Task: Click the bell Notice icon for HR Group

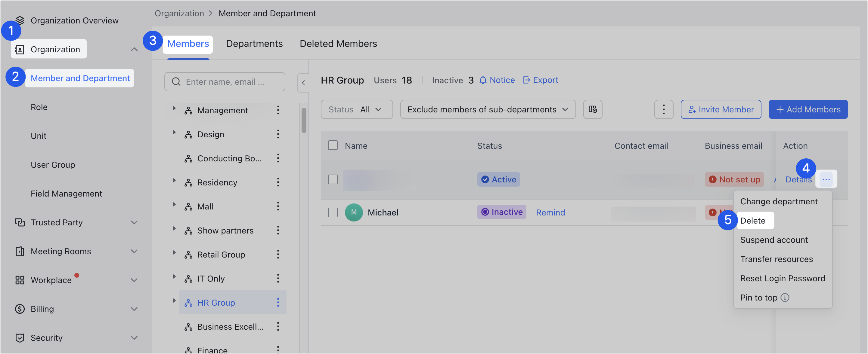Action: point(483,80)
